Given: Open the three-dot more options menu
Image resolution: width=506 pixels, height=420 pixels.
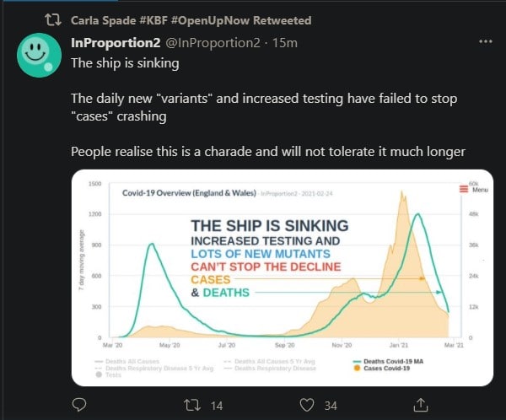Looking at the screenshot, I should point(486,41).
